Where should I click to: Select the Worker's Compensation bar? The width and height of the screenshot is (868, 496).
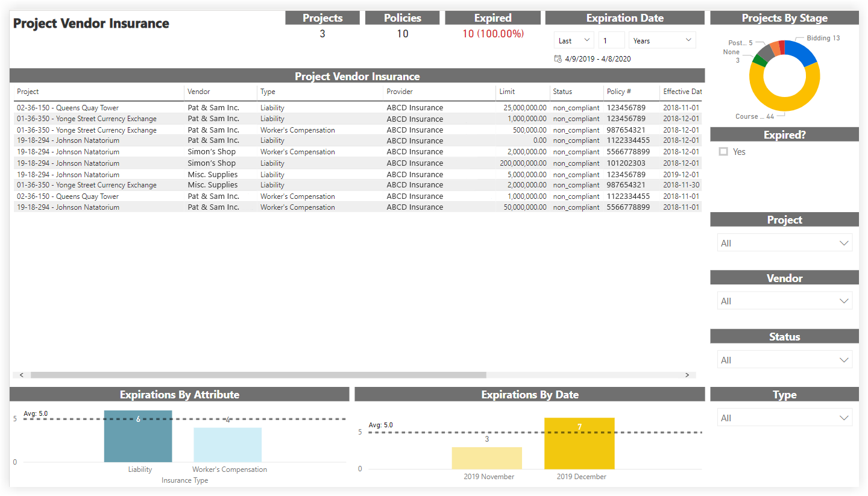point(228,445)
